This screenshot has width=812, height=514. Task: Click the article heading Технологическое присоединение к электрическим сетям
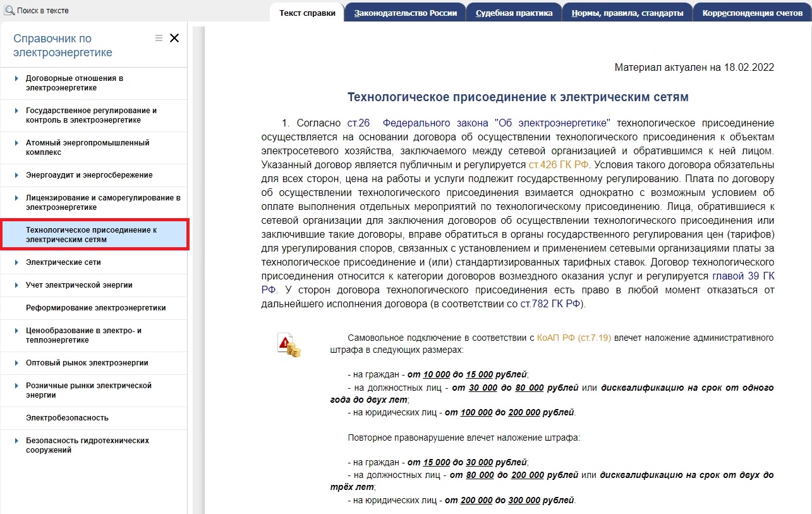(518, 97)
